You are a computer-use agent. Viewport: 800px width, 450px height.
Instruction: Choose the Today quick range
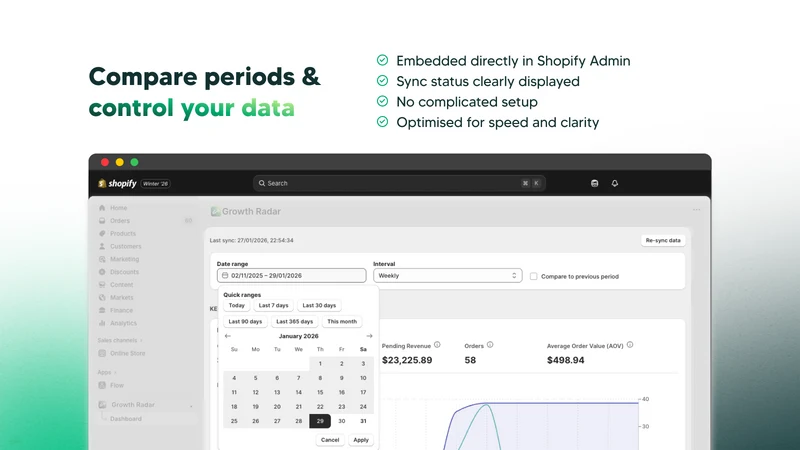(236, 305)
